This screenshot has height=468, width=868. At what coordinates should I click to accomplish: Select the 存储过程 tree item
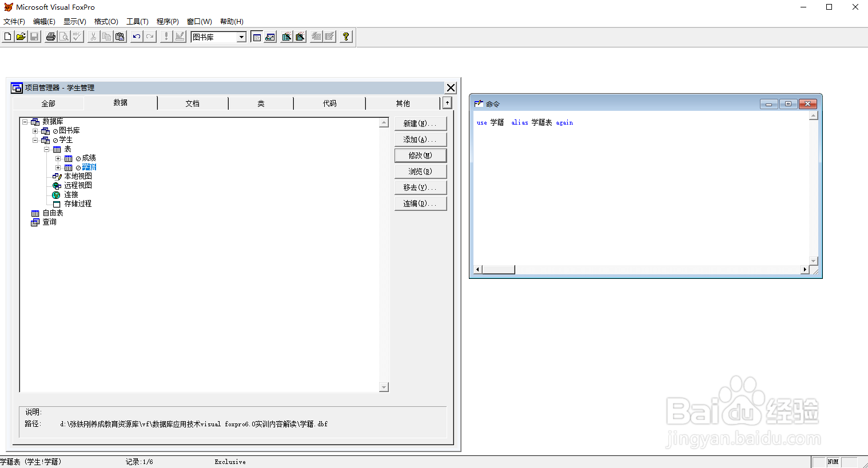[x=78, y=204]
